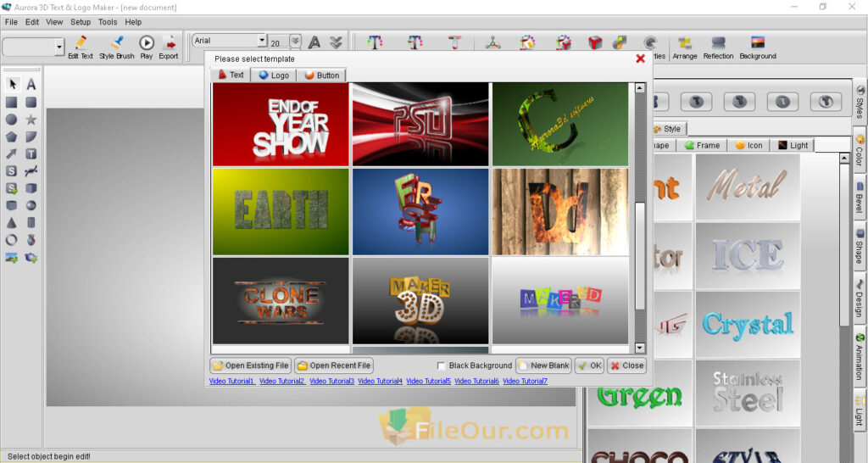The image size is (868, 463).
Task: Open the Tools menu
Action: click(108, 22)
